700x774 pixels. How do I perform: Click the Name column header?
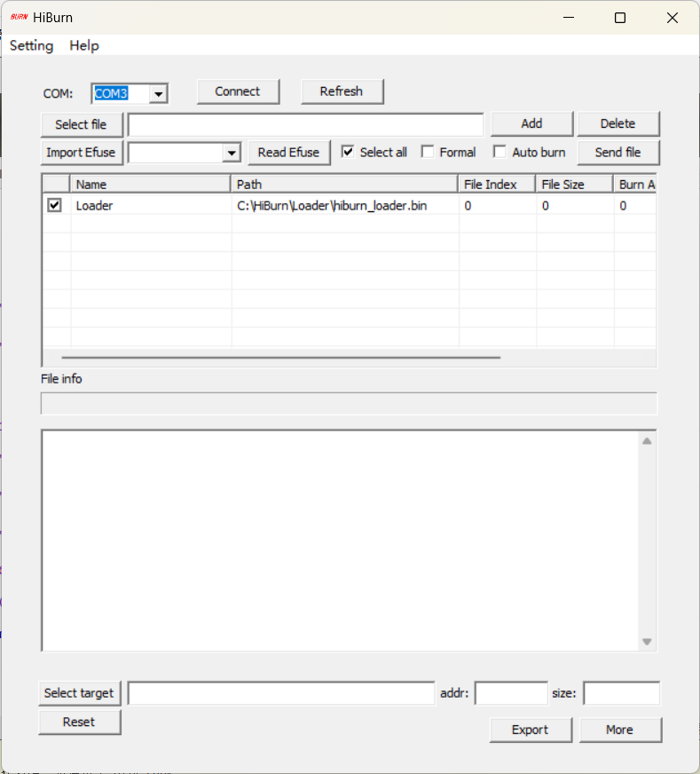(x=151, y=185)
